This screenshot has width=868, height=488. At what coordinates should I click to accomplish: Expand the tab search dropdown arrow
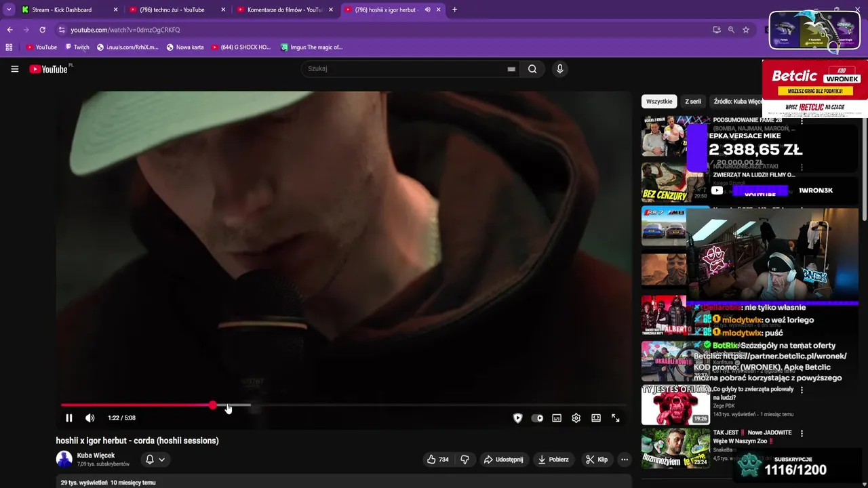9,9
